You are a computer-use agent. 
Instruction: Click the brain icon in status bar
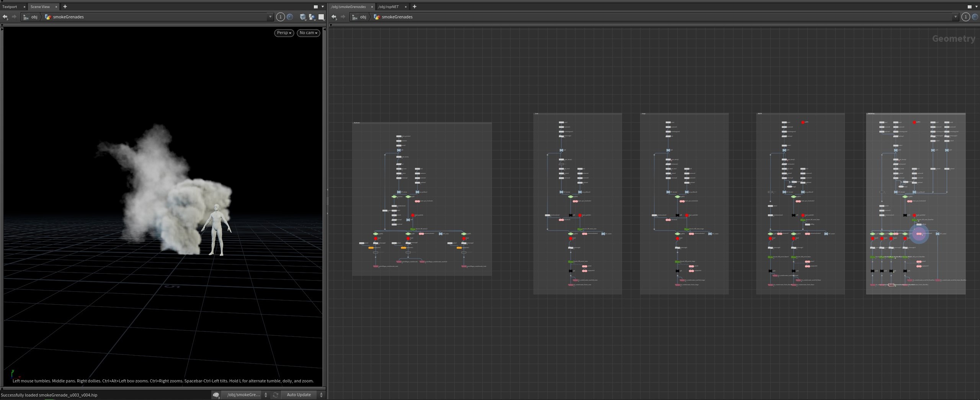pos(216,395)
